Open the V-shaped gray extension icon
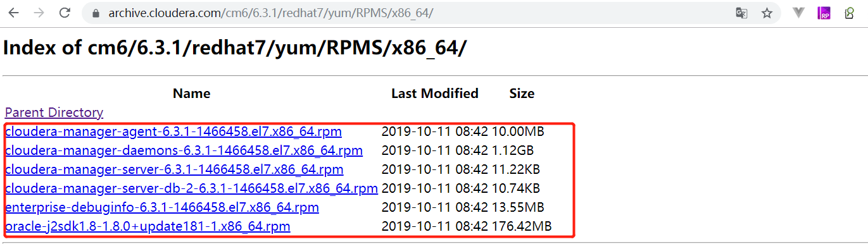The width and height of the screenshot is (868, 244). 799,13
